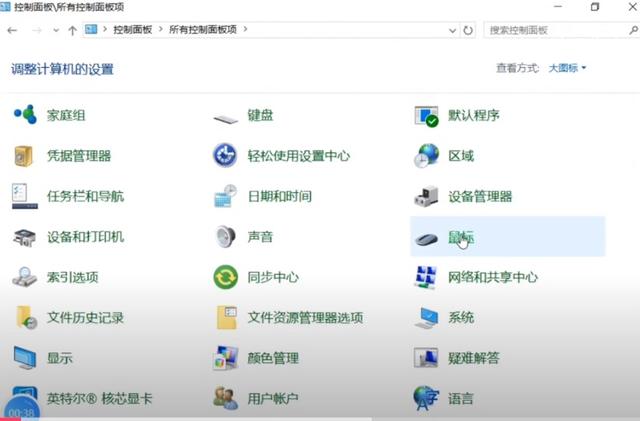Open the 设备管理器 device manager icon
The height and width of the screenshot is (421, 640).
pos(426,196)
